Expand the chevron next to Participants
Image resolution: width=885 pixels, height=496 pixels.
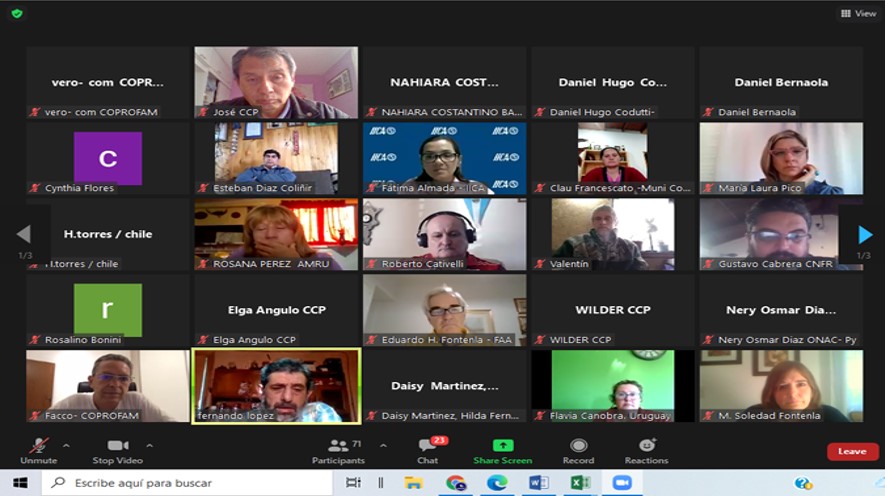click(x=383, y=445)
